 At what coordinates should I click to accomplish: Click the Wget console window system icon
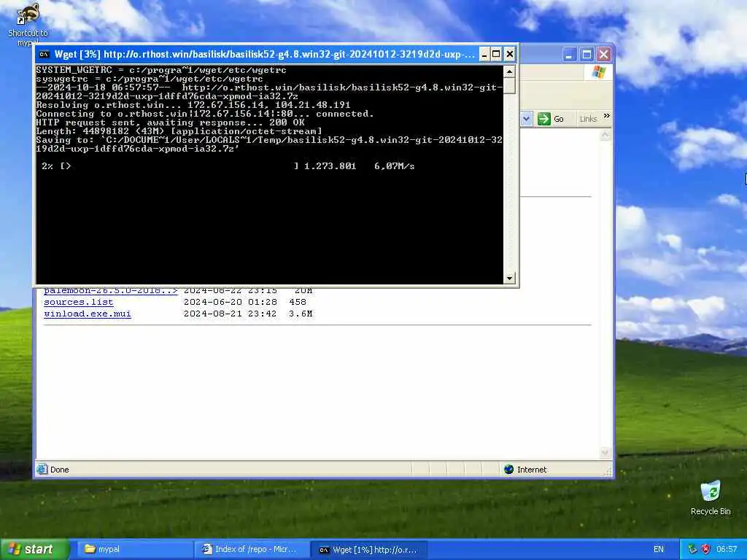click(44, 54)
